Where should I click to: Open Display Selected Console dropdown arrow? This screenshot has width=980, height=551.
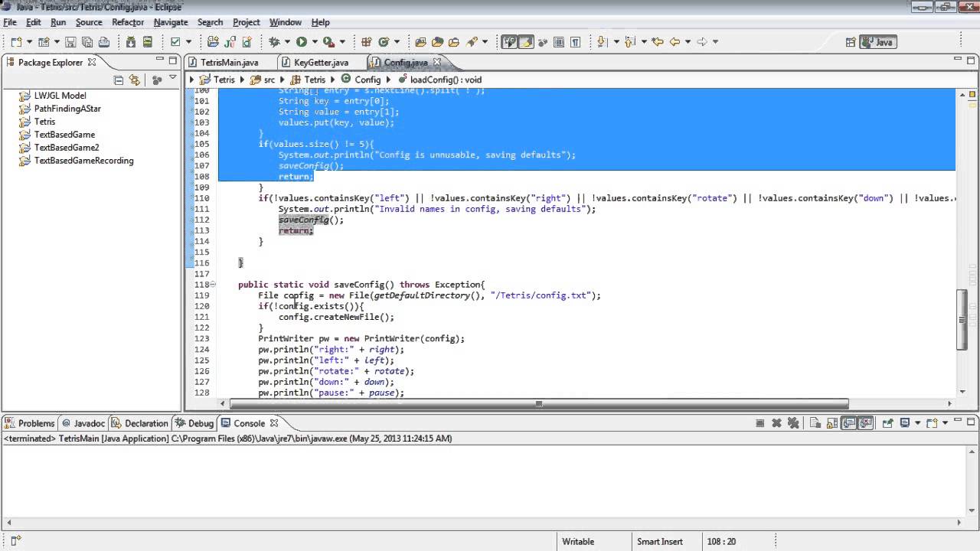(917, 423)
